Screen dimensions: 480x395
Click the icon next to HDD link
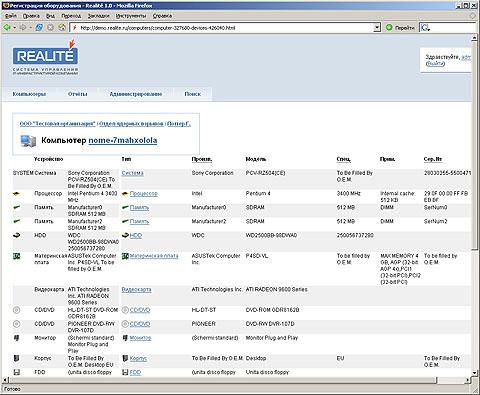[125, 236]
